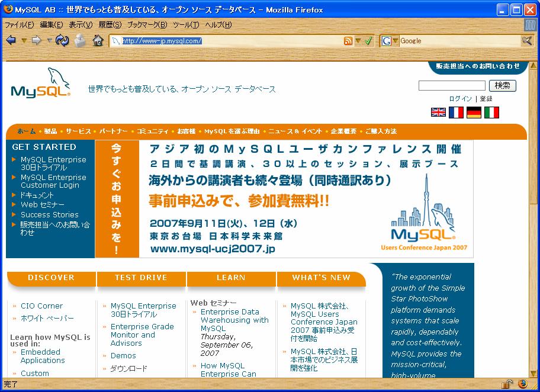Open the CIO Corner link
Viewport: 540px width, 392px height.
[41, 306]
